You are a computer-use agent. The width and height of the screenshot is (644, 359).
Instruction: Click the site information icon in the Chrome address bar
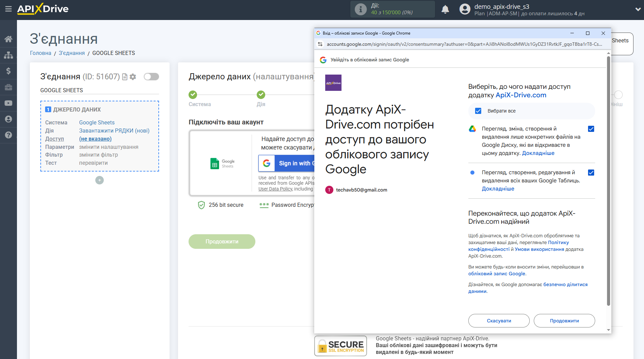click(x=320, y=44)
